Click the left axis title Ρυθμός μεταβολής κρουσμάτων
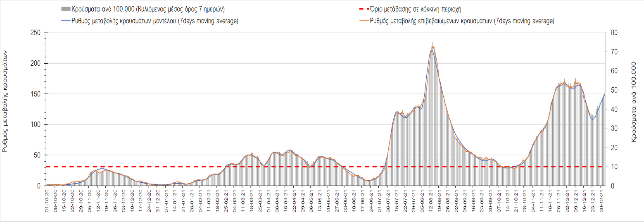 coord(5,101)
